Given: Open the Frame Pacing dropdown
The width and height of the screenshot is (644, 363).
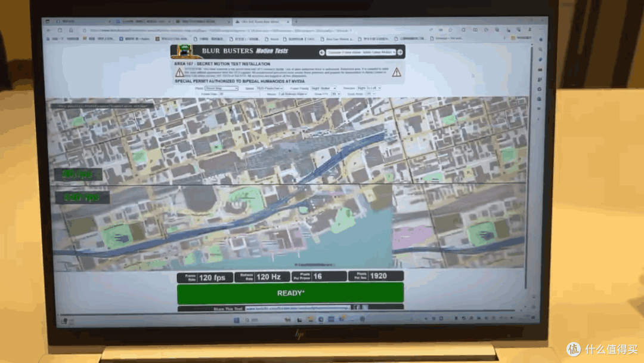Looking at the screenshot, I should click(x=324, y=88).
